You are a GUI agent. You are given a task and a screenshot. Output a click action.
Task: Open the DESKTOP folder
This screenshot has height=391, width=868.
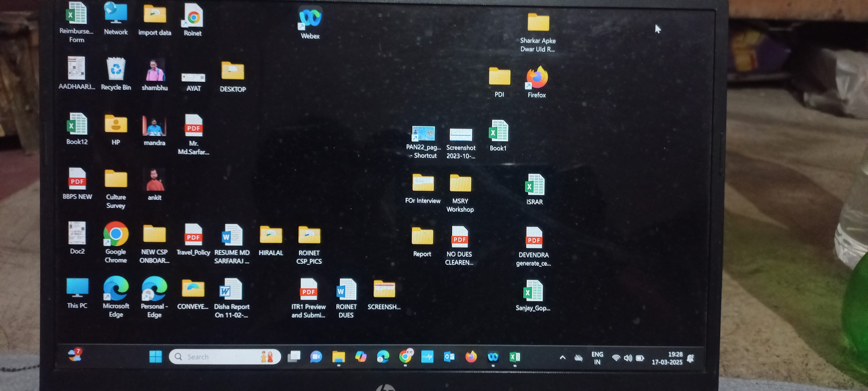click(x=233, y=77)
